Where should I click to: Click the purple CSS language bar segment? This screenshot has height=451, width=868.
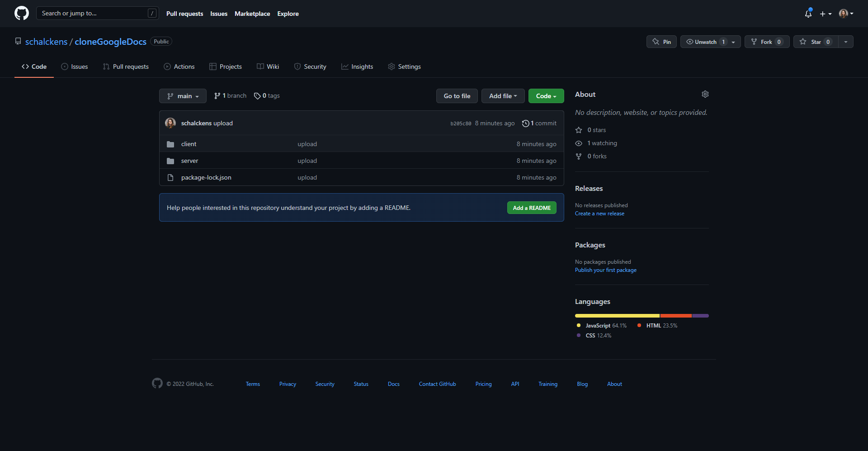[701, 316]
